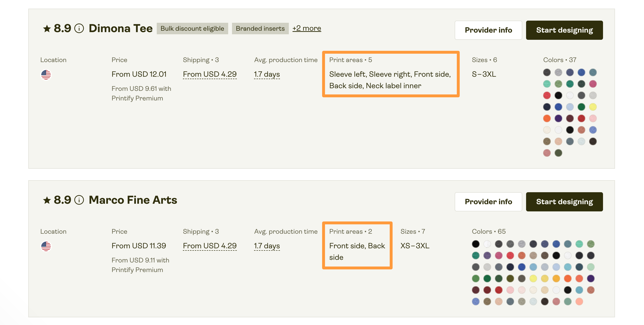Select the yellow swatch in Dimona Tee colors
Image resolution: width=644 pixels, height=325 pixels.
[x=593, y=107]
